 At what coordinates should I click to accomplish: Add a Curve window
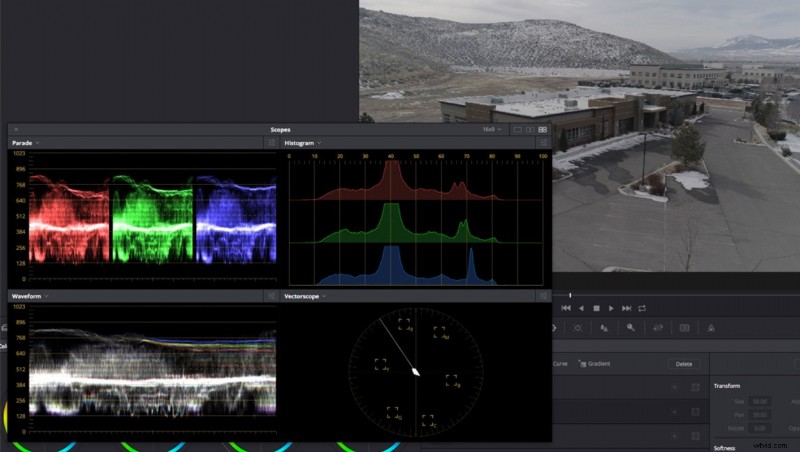[x=560, y=364]
